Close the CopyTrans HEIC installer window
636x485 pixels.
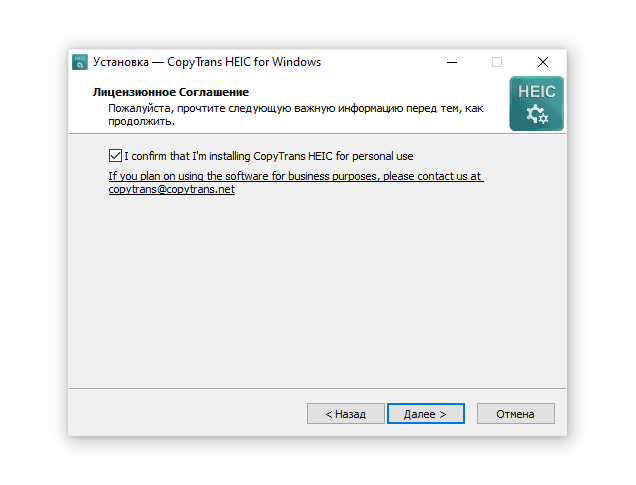click(543, 62)
